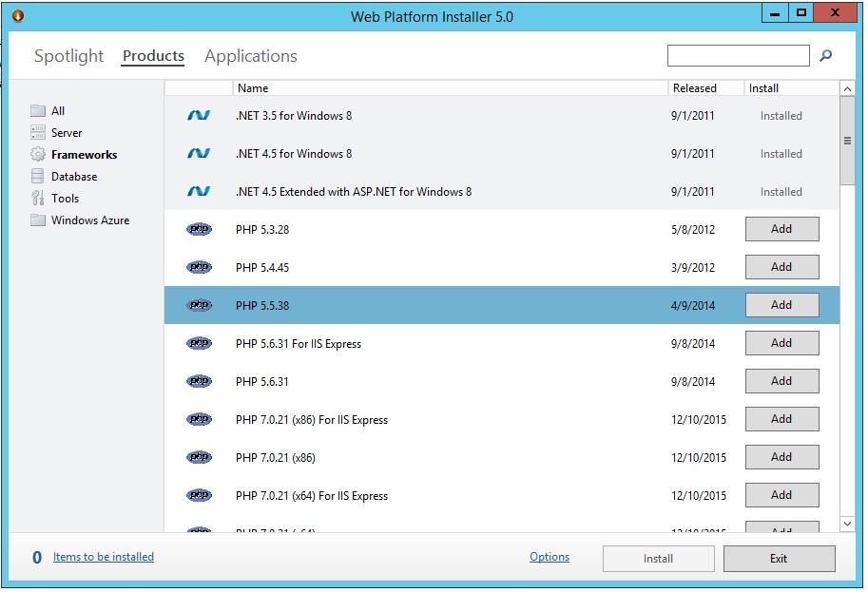
Task: Open the Tools category icon
Action: coord(38,198)
